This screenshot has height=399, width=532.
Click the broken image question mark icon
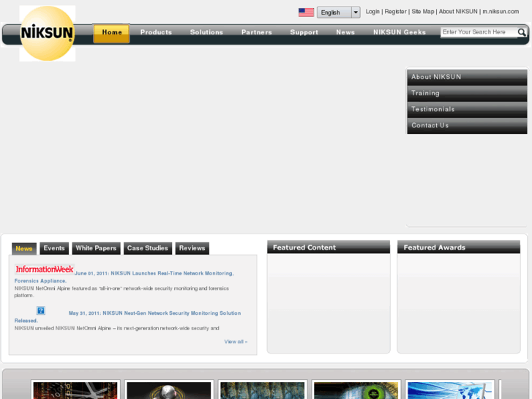pos(41,310)
